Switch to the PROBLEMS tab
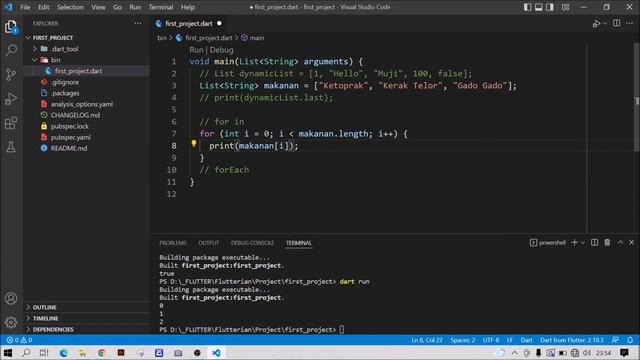 (x=173, y=243)
